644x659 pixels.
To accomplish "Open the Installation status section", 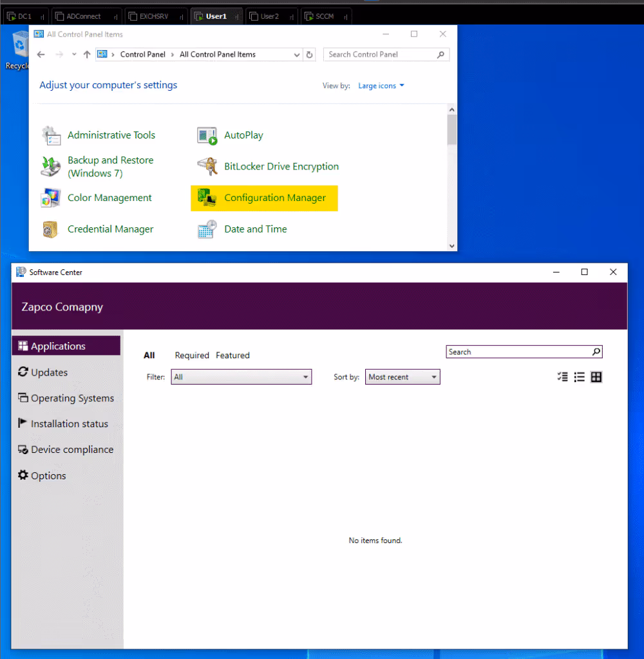I will pos(66,424).
